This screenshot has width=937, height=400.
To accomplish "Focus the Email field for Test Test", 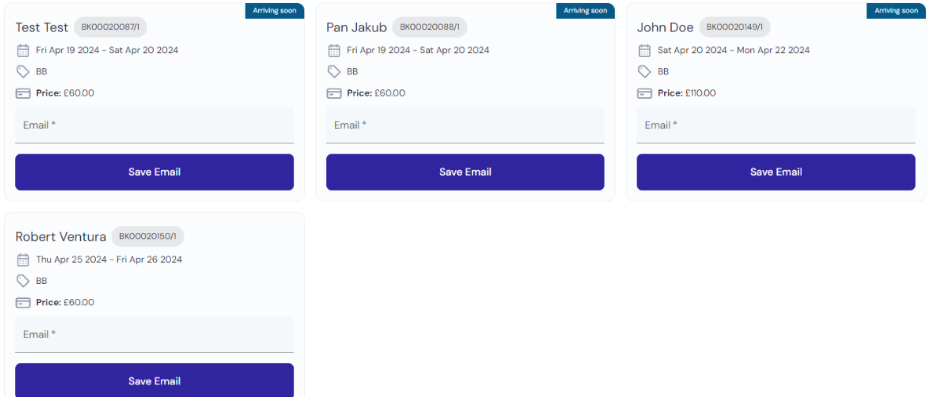I will click(x=154, y=125).
